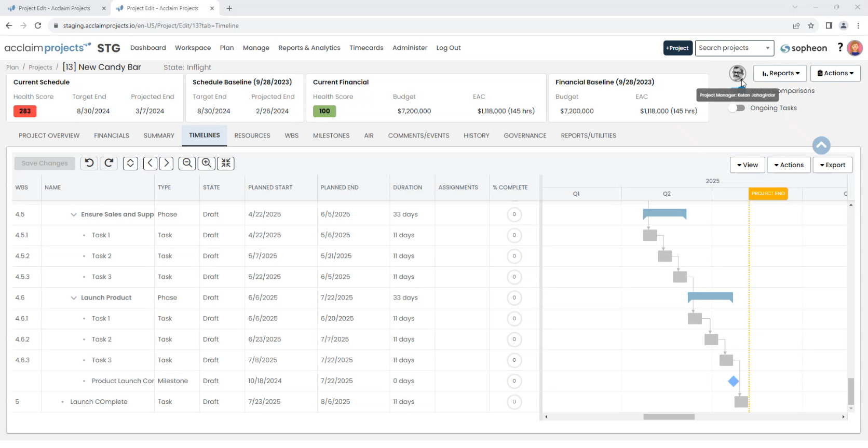Zoom in the Gantt timeline
Viewport: 868px width, 448px height.
[x=207, y=164]
